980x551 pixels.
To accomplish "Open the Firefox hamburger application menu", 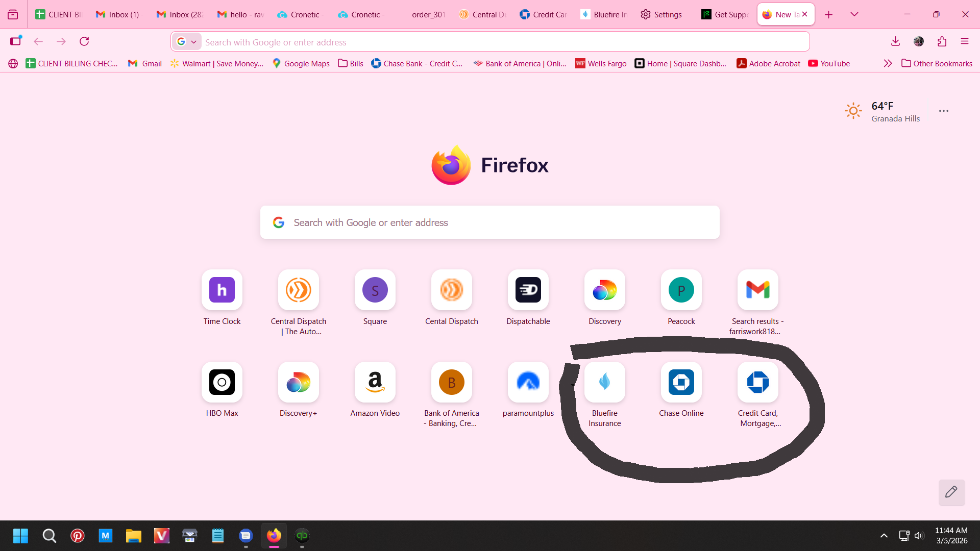I will pyautogui.click(x=964, y=41).
